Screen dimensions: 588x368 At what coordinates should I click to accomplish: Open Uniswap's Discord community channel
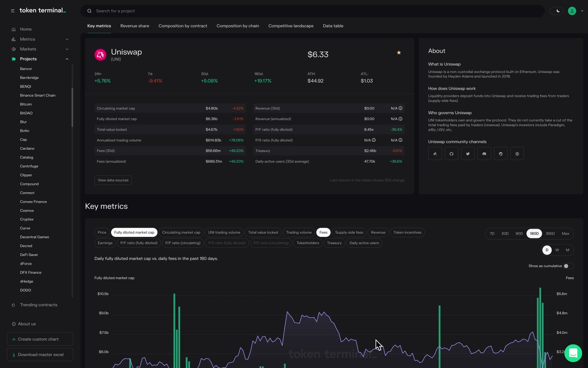[x=484, y=154]
